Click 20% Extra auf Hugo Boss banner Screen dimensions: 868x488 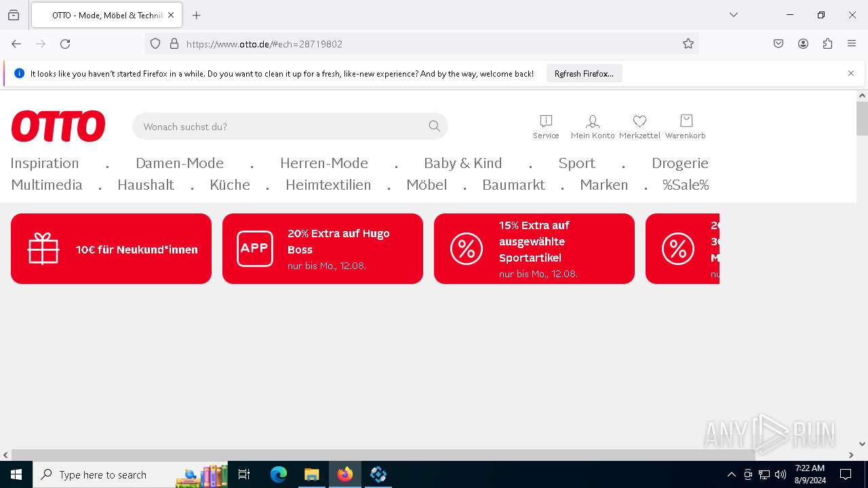[323, 249]
